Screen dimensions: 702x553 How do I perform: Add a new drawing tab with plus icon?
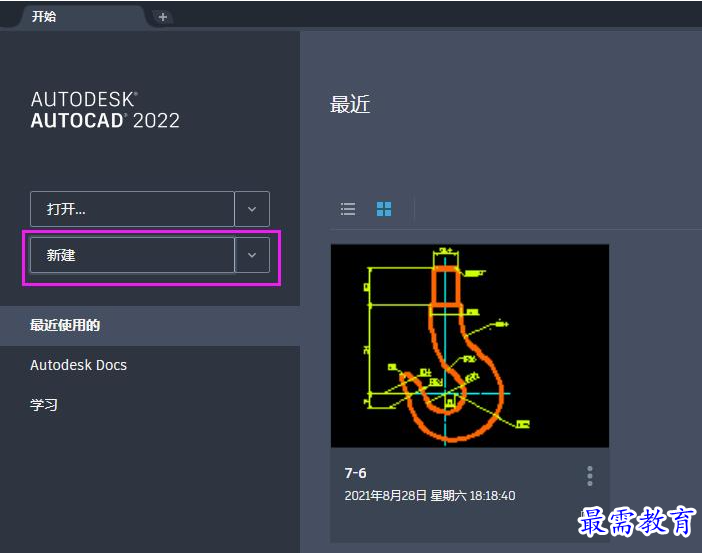pyautogui.click(x=163, y=17)
